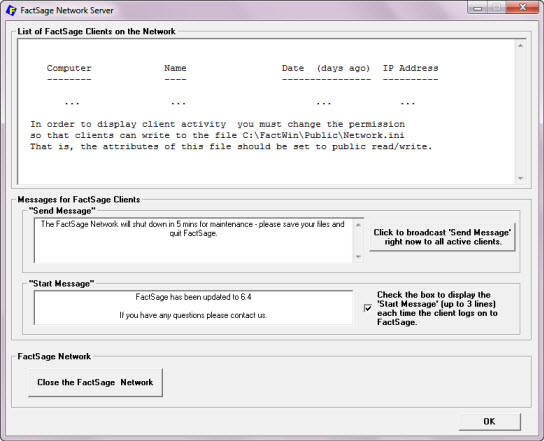Confirm with the OK button

pyautogui.click(x=490, y=422)
